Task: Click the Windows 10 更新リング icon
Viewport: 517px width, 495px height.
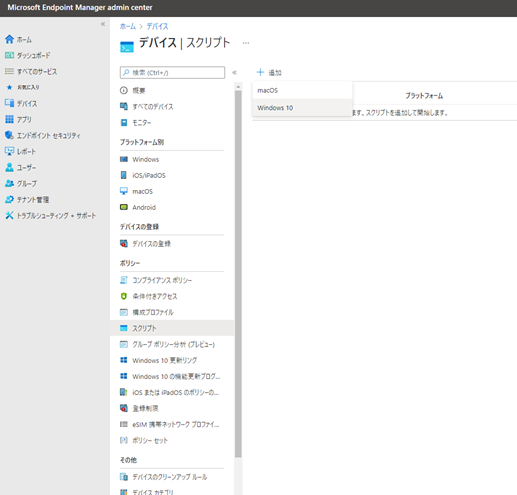Action: (x=124, y=360)
